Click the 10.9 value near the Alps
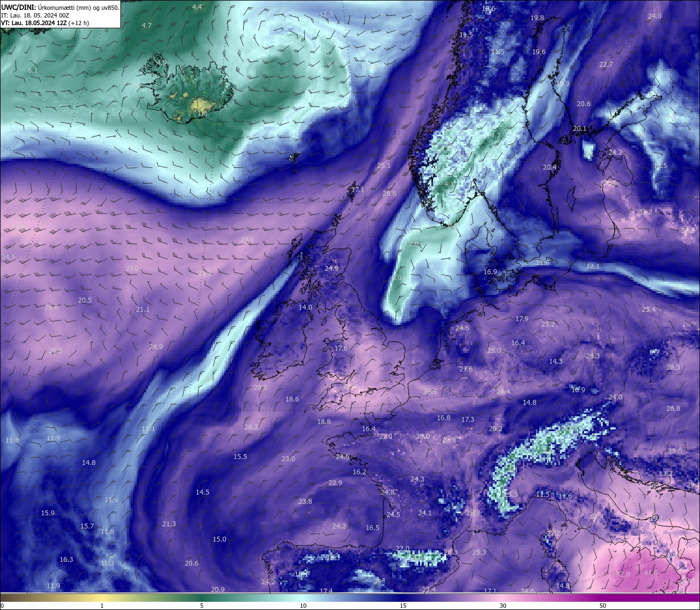The height and width of the screenshot is (610, 700). pyautogui.click(x=578, y=390)
